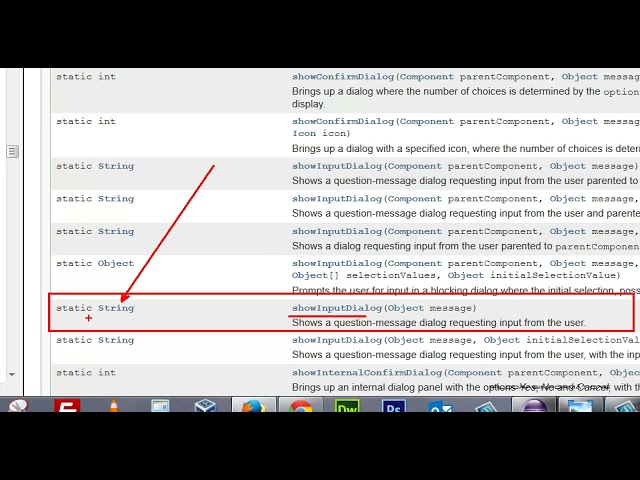
Task: Click 'Prompts the user for input in a blocking dialog' text
Action: 394,291
